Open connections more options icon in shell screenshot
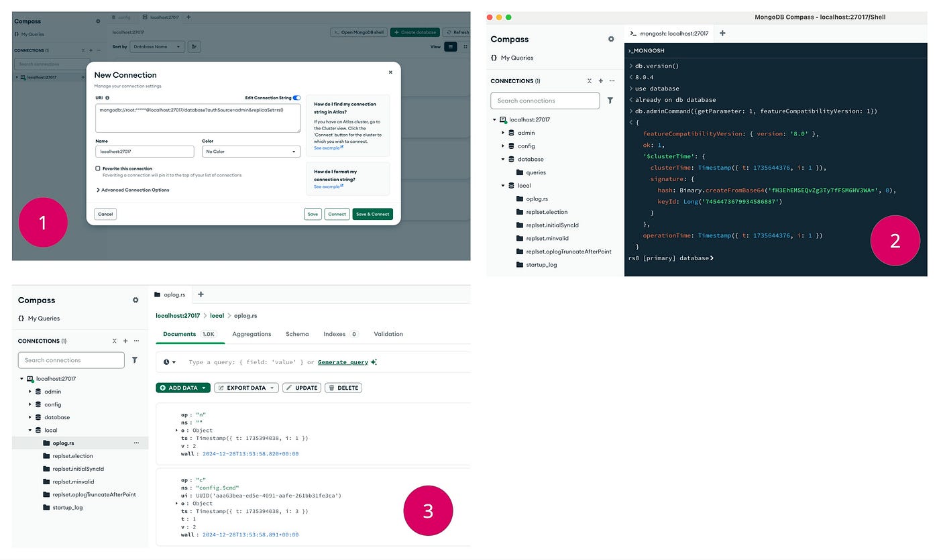Screen dimensions: 939x560 (x=612, y=80)
